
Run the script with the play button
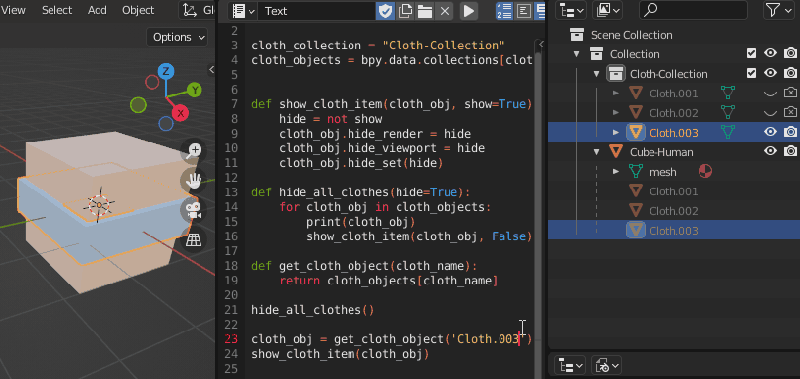tap(468, 11)
